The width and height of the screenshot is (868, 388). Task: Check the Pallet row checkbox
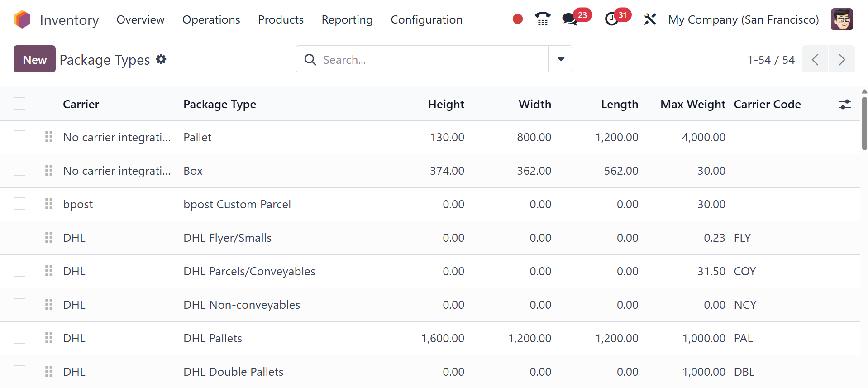point(19,137)
